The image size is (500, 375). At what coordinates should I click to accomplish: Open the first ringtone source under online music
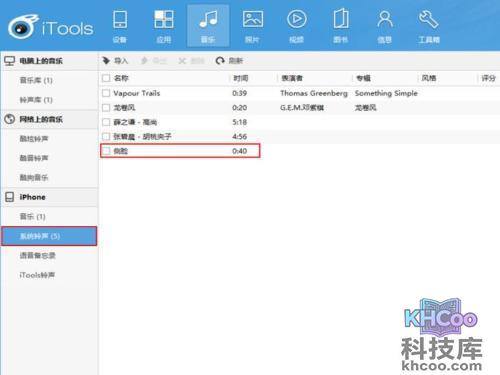[x=34, y=139]
